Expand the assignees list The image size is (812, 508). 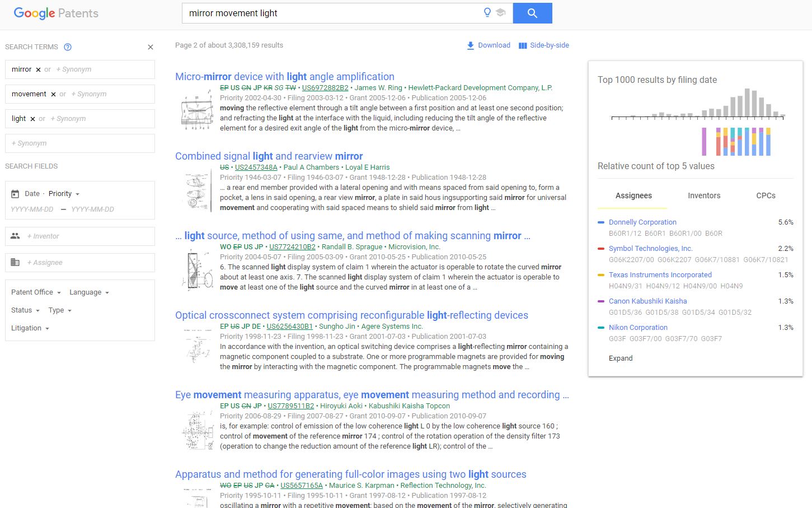coord(621,358)
